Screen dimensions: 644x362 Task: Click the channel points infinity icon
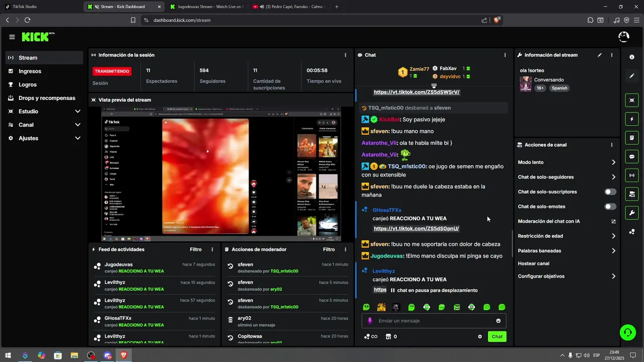point(371,336)
